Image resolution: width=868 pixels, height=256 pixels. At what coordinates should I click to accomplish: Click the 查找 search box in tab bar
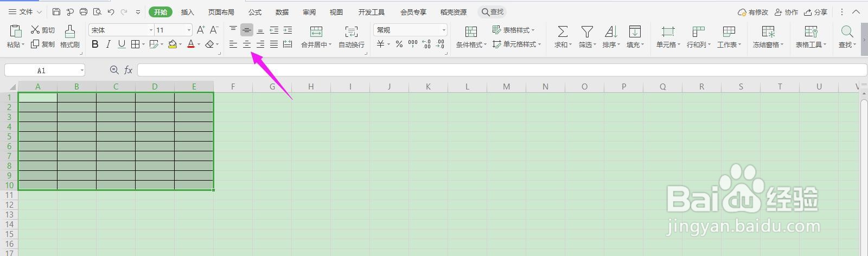[x=493, y=12]
